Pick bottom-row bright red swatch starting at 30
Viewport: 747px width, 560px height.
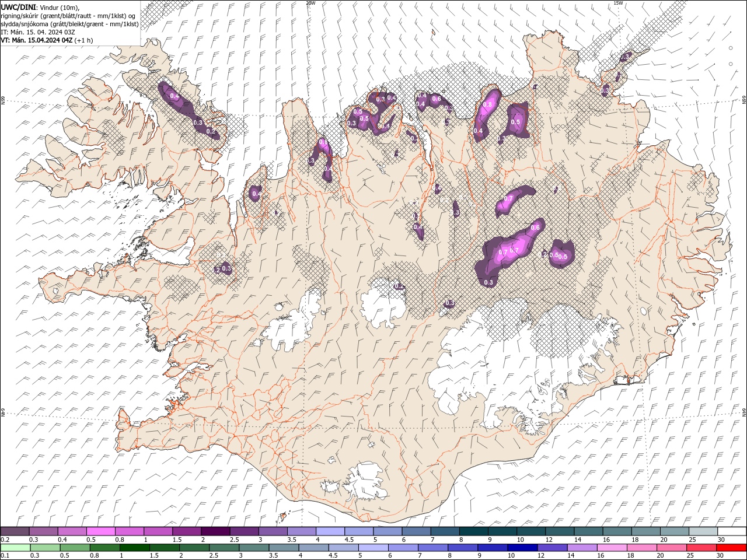coord(732,548)
